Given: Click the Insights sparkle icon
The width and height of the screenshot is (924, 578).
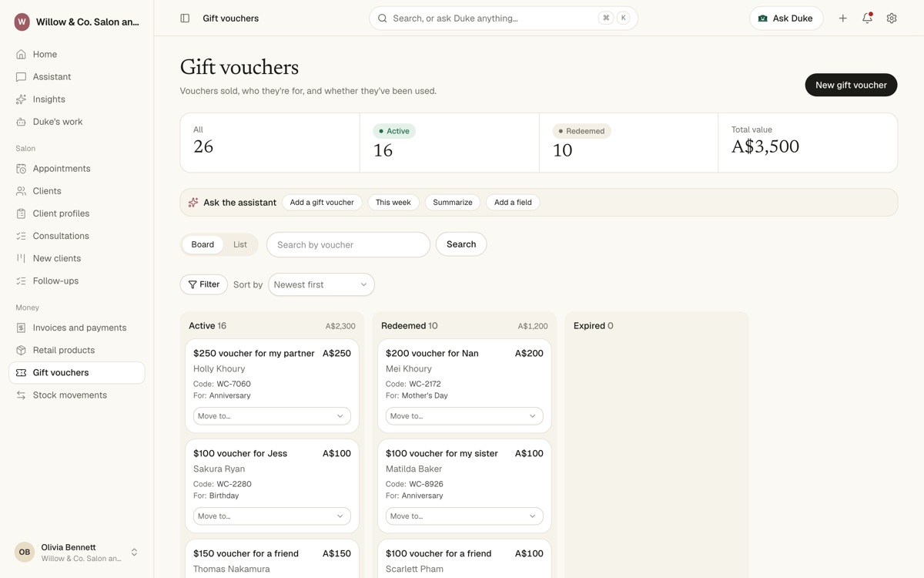Looking at the screenshot, I should click(x=21, y=99).
